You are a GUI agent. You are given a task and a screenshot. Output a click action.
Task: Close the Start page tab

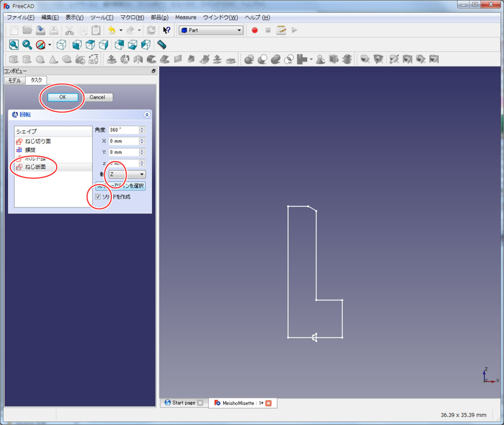pyautogui.click(x=200, y=402)
